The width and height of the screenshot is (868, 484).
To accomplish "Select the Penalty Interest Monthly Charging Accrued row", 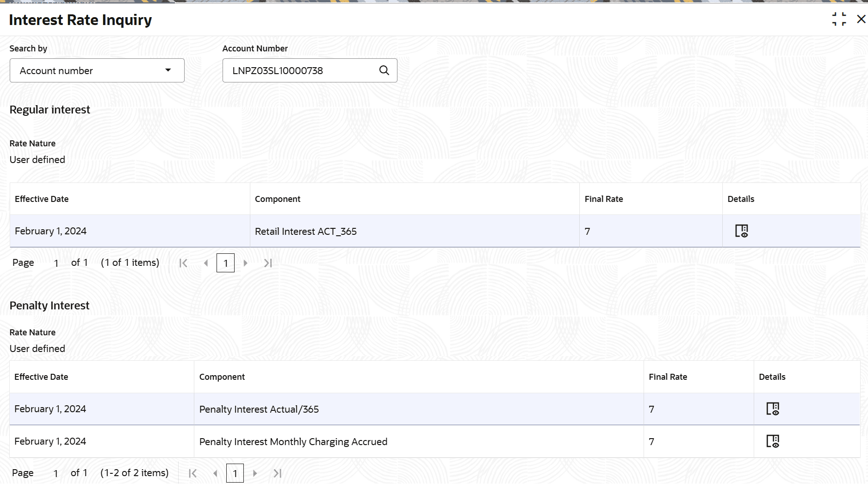I will (293, 441).
